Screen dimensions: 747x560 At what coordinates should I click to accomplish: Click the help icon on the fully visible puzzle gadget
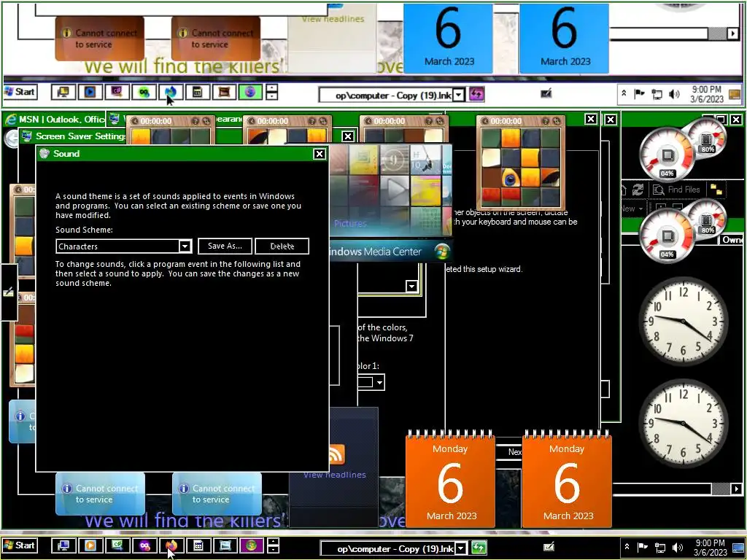coord(546,122)
